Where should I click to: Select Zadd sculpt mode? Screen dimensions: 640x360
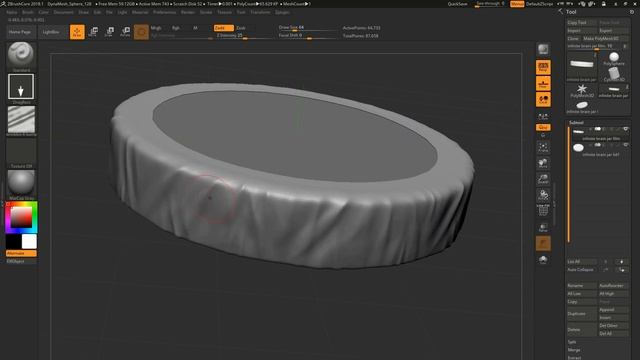[223, 28]
